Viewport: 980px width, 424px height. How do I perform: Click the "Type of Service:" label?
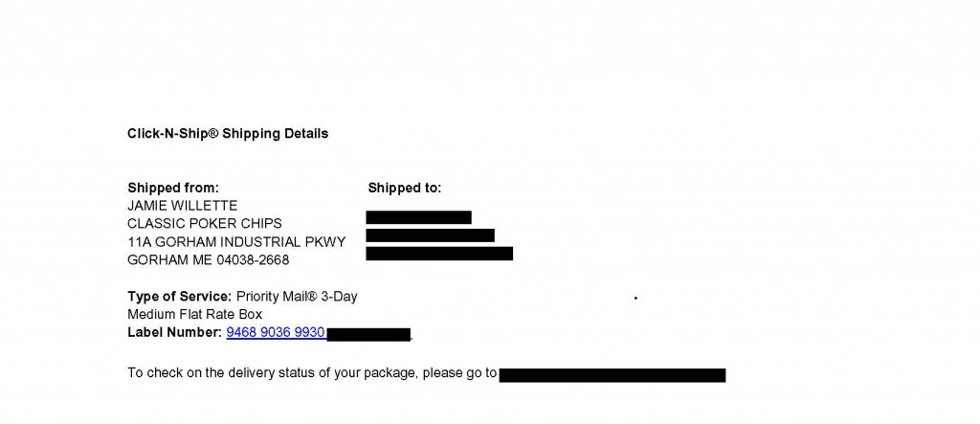[x=179, y=297]
